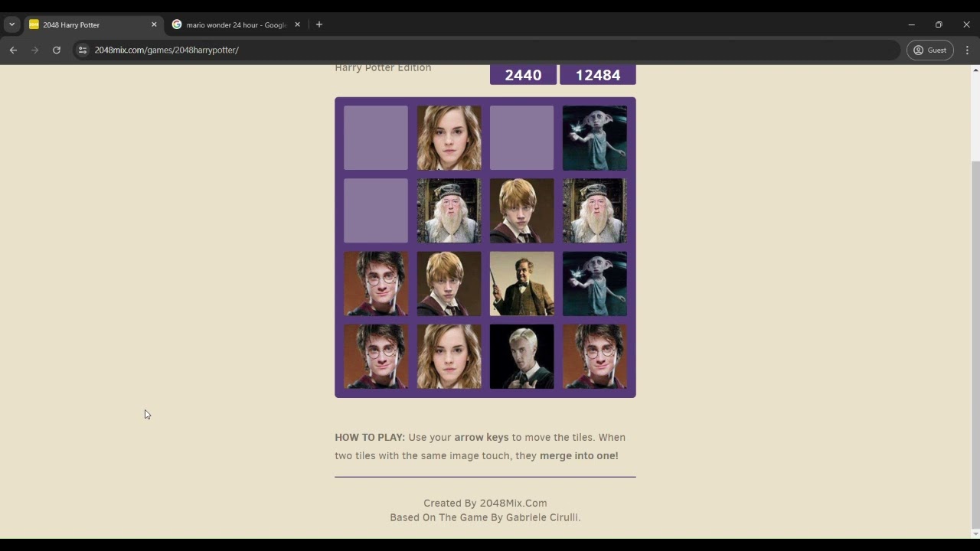Screen dimensions: 980x551
Task: Click the best score 12484
Action: pyautogui.click(x=598, y=75)
